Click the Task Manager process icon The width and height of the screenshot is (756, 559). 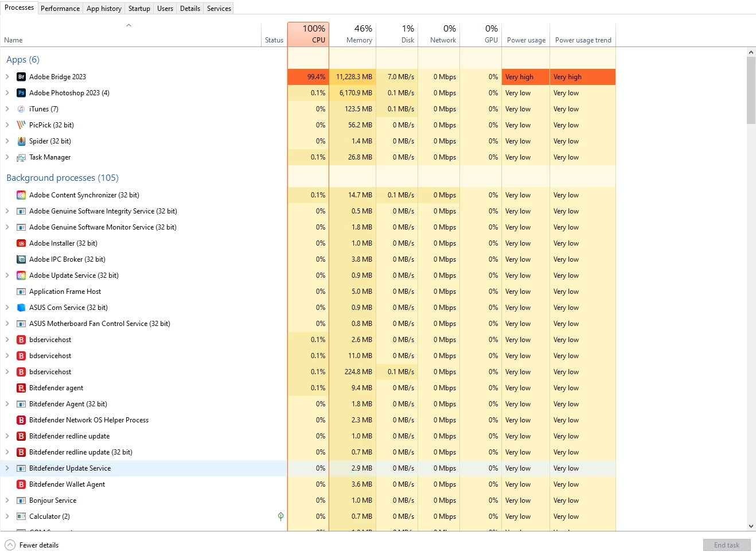click(x=21, y=157)
